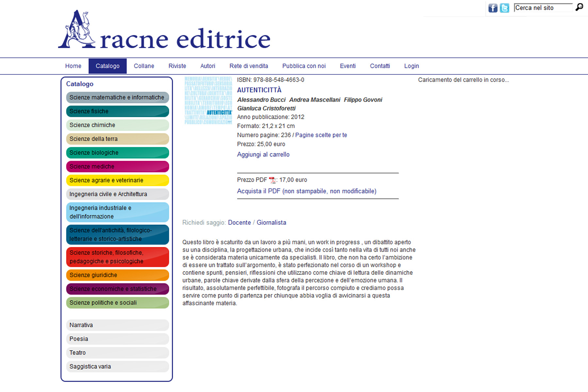588x392 pixels.
Task: Select the Catalogo menu tab
Action: tap(107, 66)
